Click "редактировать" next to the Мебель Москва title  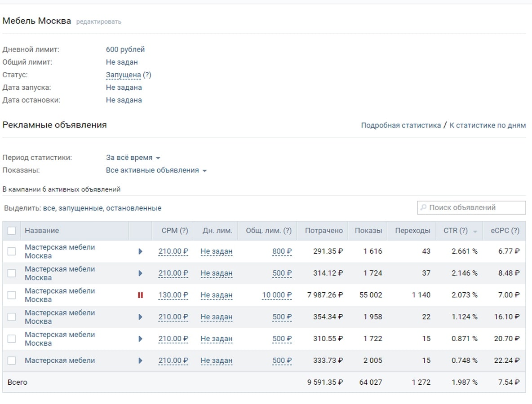click(99, 22)
